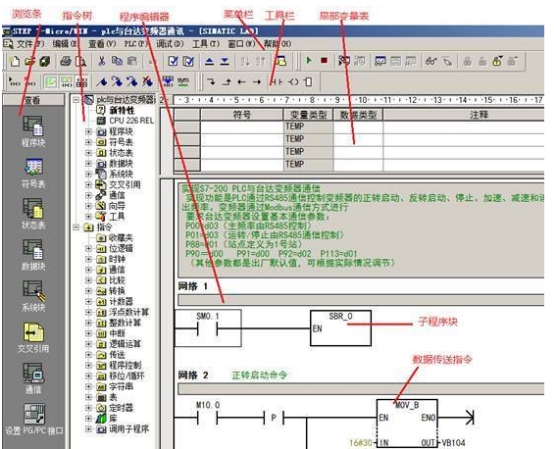The width and height of the screenshot is (554, 449).
Task: Open the 文件 menu
Action: click(x=30, y=44)
